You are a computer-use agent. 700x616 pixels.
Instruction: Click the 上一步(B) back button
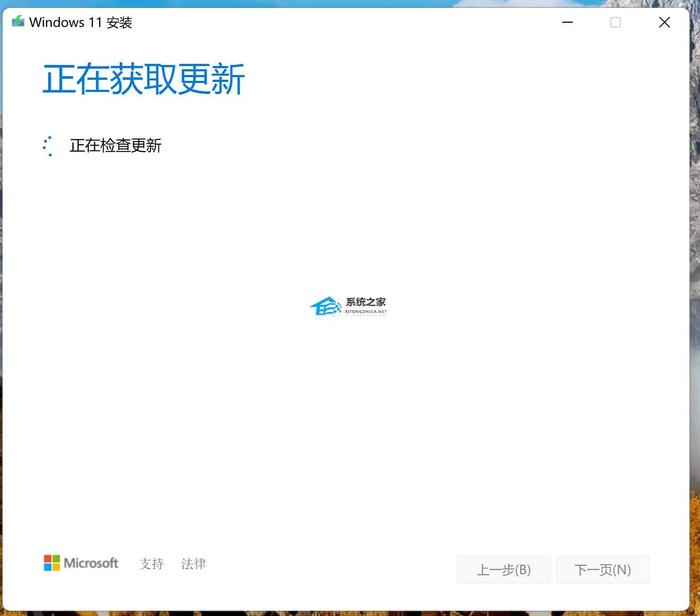tap(503, 570)
